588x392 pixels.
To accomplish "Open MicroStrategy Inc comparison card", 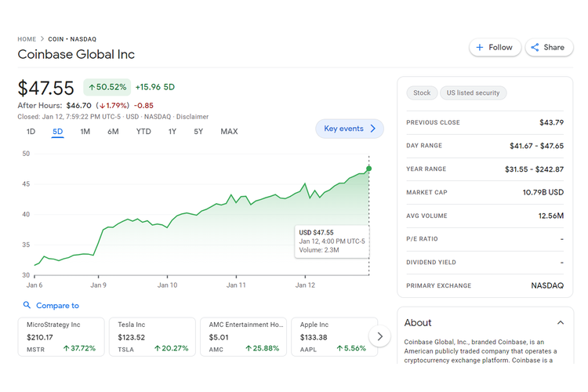I will 64,336.
